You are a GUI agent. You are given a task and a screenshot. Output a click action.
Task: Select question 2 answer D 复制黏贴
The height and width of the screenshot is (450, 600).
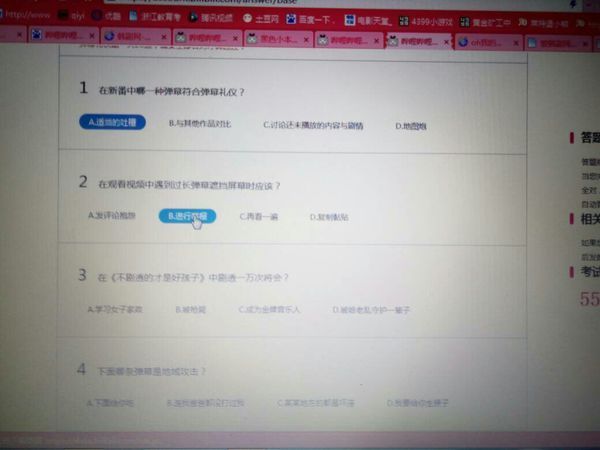coord(329,217)
